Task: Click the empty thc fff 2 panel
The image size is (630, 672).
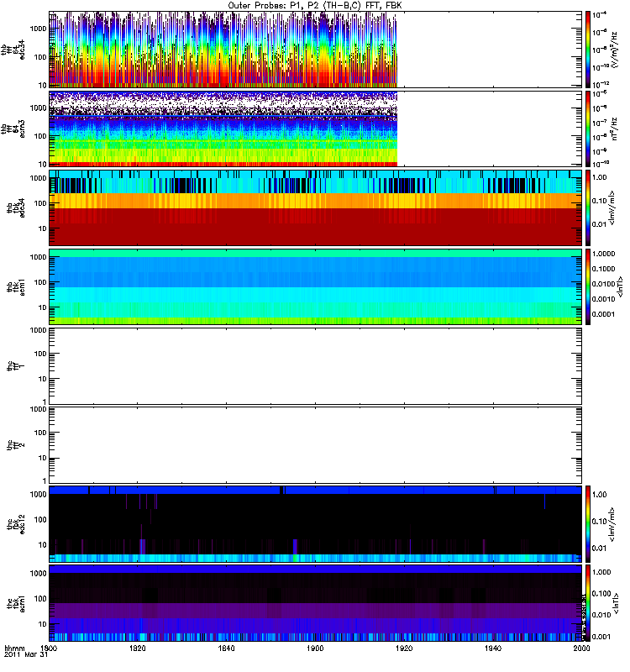Action: 316,445
